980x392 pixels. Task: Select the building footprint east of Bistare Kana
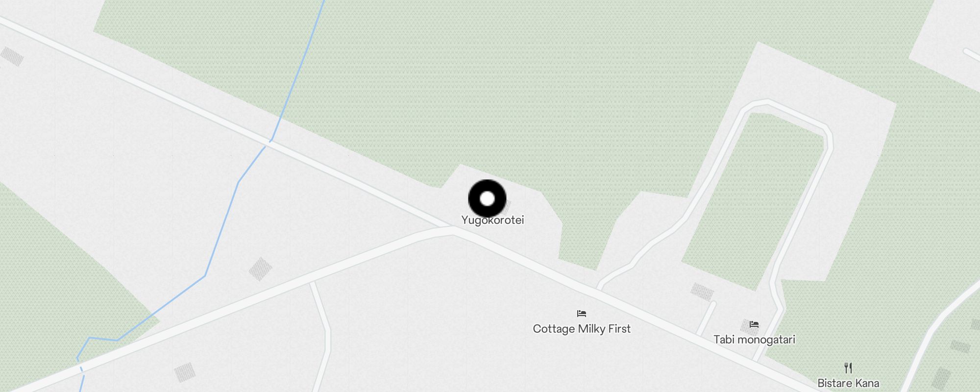click(941, 378)
